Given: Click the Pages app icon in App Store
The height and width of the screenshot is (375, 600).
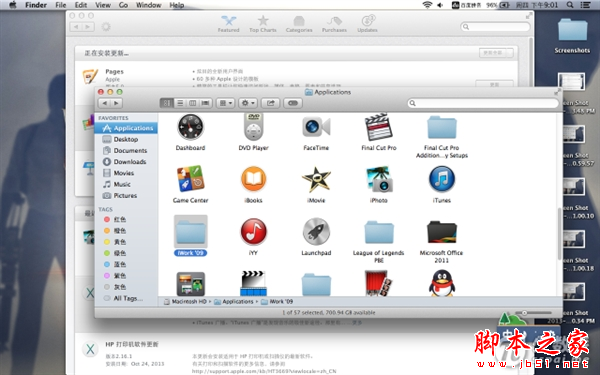Looking at the screenshot, I should coord(90,77).
